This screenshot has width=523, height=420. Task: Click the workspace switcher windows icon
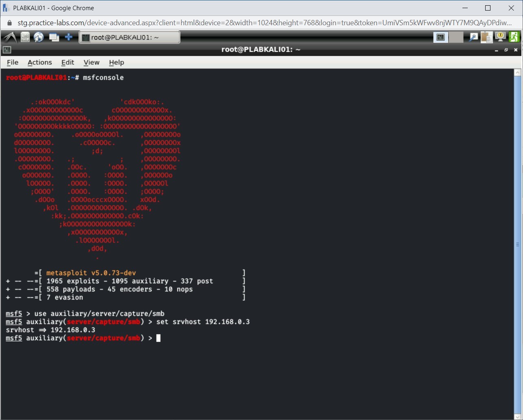(54, 37)
